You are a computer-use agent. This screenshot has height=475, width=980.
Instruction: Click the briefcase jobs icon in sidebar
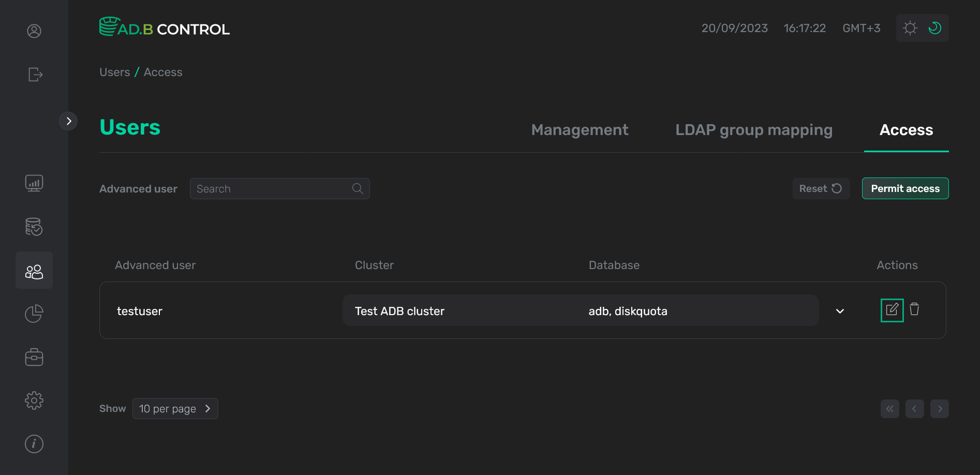[x=34, y=357]
